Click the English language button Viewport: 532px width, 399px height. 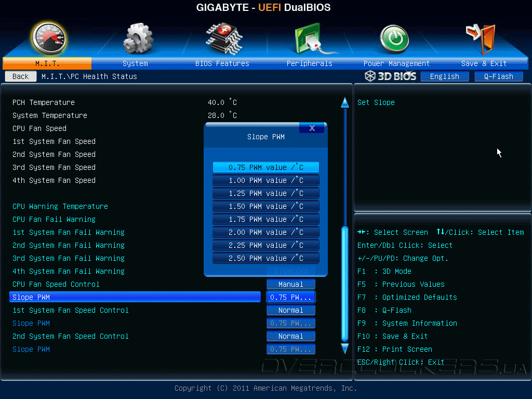pyautogui.click(x=445, y=76)
